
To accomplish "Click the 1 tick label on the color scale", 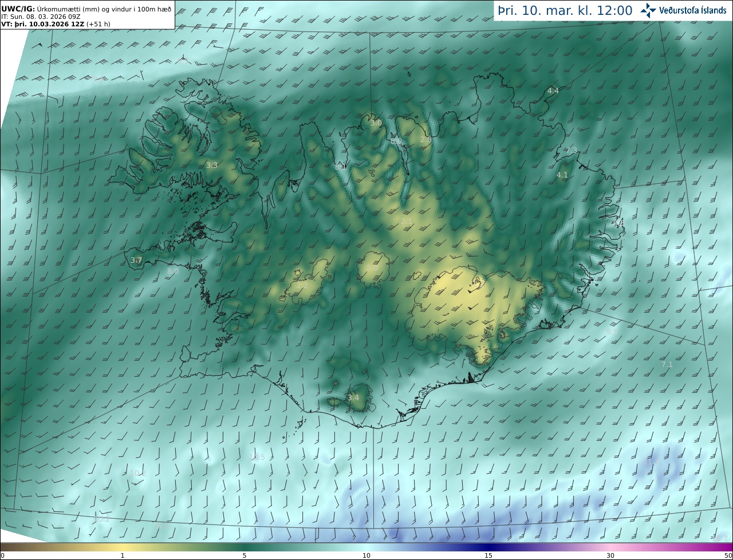I will pos(123,555).
